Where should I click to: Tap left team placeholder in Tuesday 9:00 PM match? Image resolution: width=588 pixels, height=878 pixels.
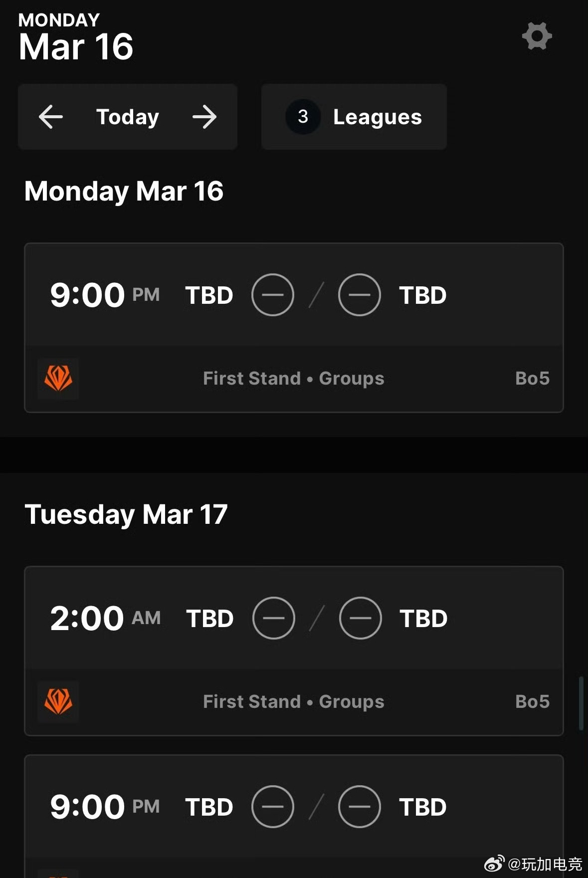point(273,807)
